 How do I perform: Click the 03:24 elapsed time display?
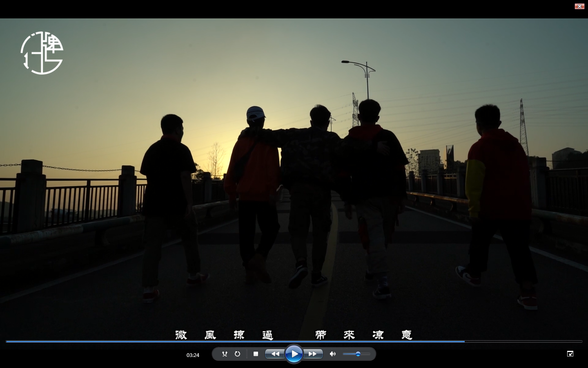[x=193, y=355]
